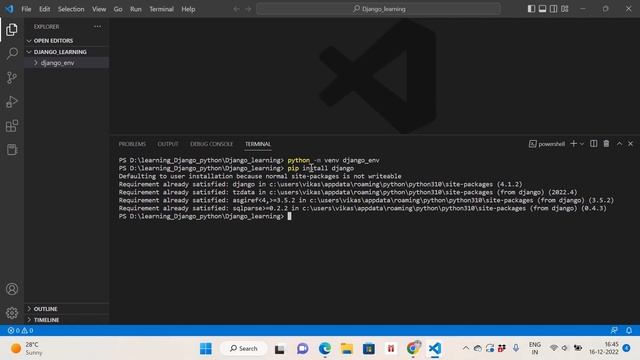The width and height of the screenshot is (640, 360).
Task: Open the Terminal menu
Action: click(161, 9)
